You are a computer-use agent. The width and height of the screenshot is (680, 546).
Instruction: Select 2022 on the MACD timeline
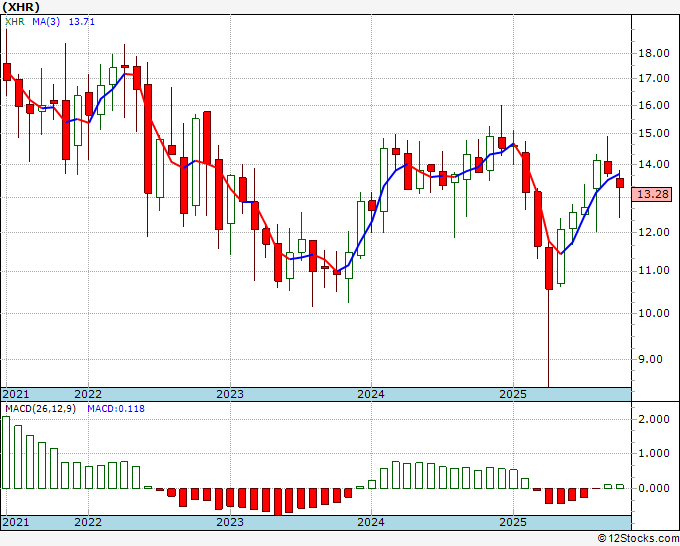tap(88, 522)
